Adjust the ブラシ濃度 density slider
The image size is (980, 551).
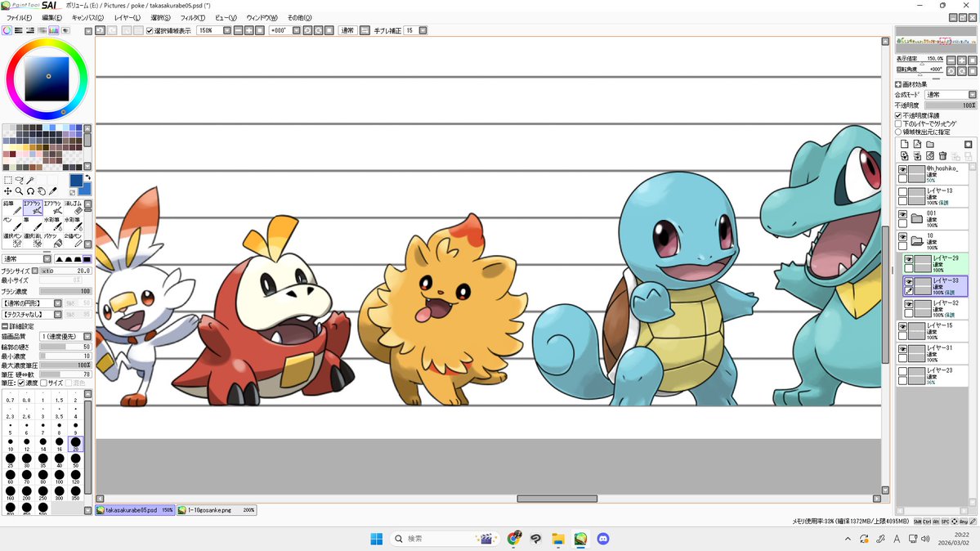click(65, 292)
